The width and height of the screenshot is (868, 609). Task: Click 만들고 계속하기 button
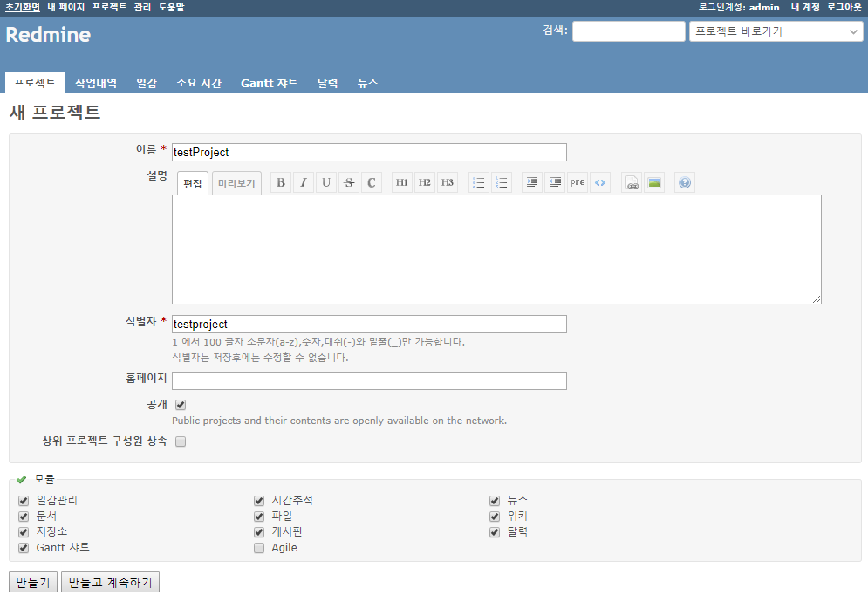coord(110,583)
